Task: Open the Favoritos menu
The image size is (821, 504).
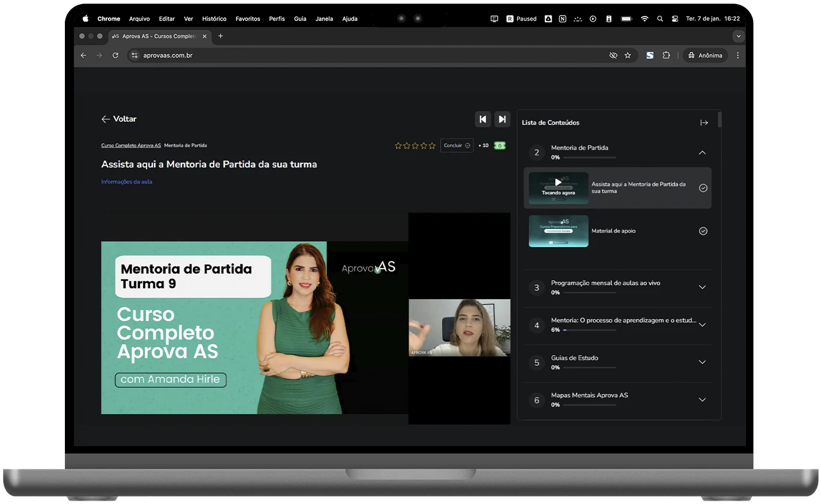Action: pyautogui.click(x=248, y=19)
